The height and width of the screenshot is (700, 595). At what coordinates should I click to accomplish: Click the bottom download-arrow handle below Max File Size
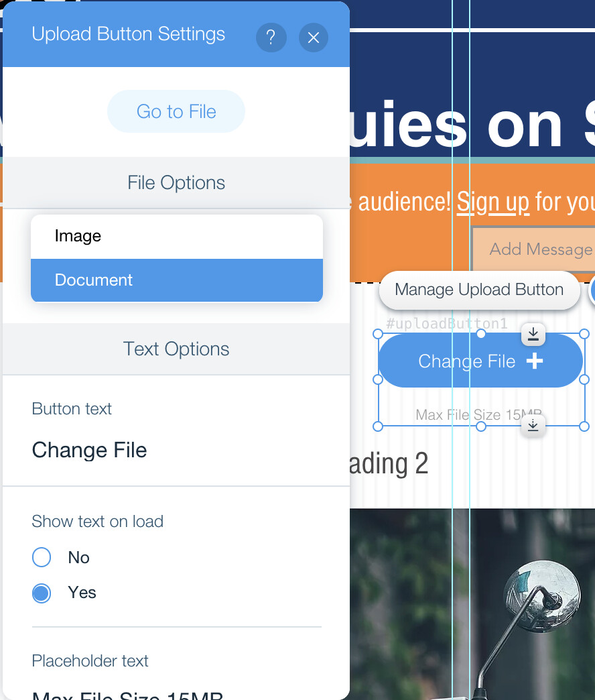point(533,426)
